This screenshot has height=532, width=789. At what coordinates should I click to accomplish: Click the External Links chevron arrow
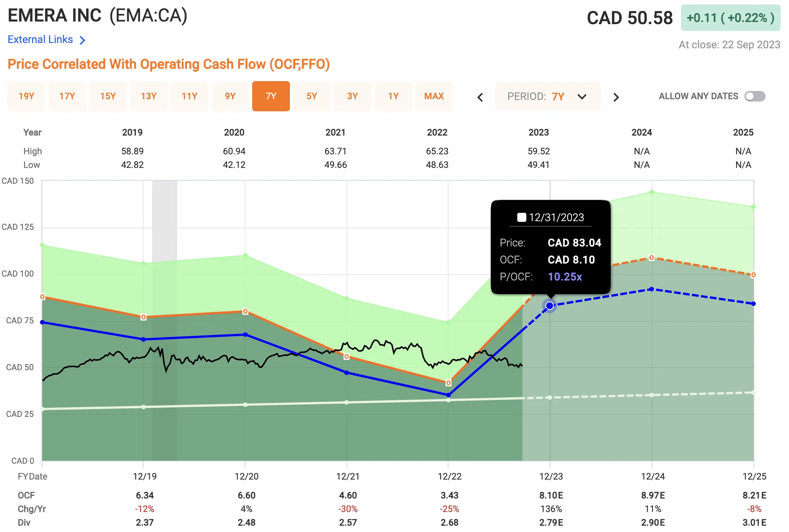tap(83, 40)
